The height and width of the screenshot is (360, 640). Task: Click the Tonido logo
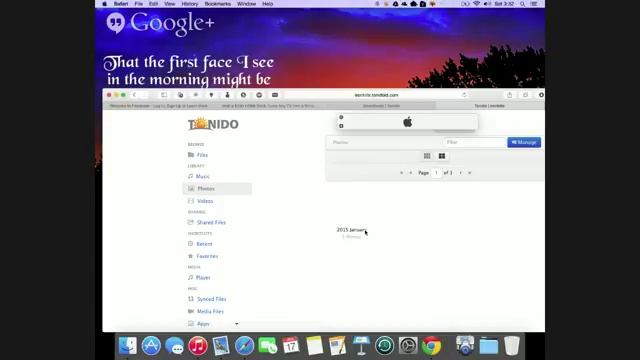pos(213,124)
